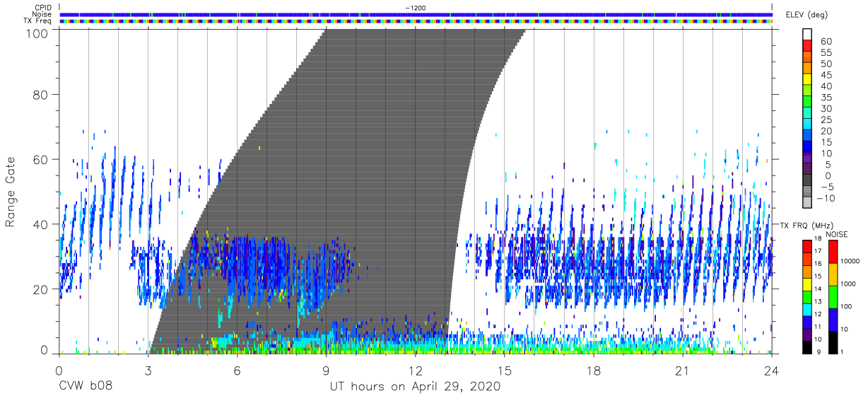Select the red noise swatch above 10000
Image resolution: width=868 pixels, height=401 pixels.
coord(833,251)
